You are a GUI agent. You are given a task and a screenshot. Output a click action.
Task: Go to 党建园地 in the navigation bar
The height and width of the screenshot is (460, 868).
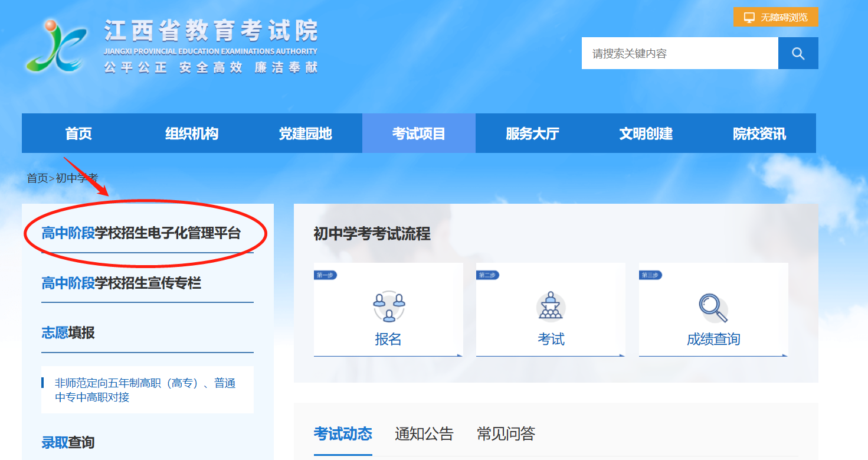point(305,133)
